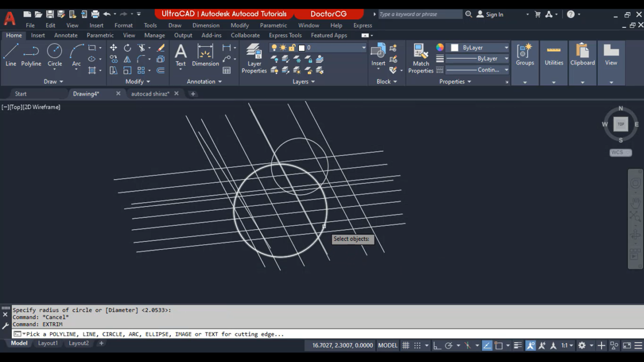
Task: Click the Table icon in Annotation panel
Action: (226, 70)
